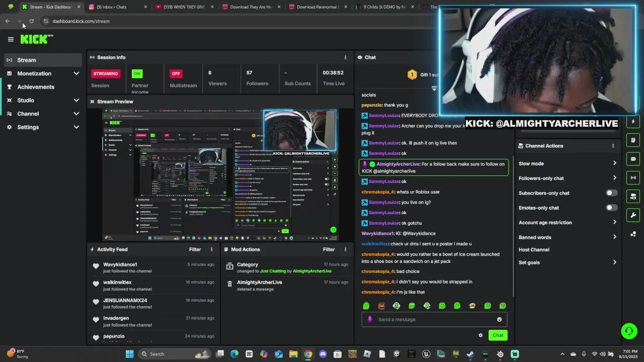The image size is (644, 362).
Task: Click Send a message input field
Action: point(434,319)
